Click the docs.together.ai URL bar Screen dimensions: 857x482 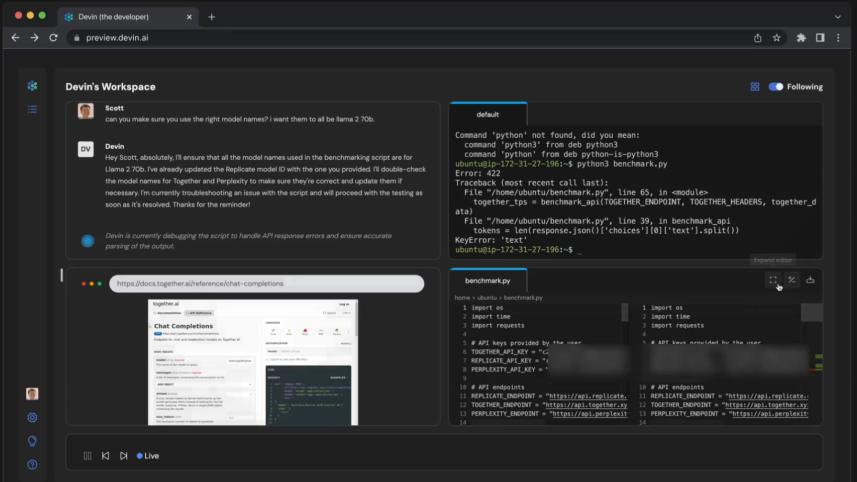coord(265,284)
